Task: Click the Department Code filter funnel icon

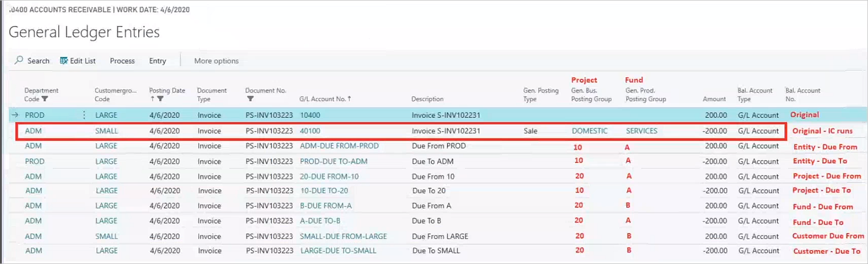Action: click(x=45, y=99)
